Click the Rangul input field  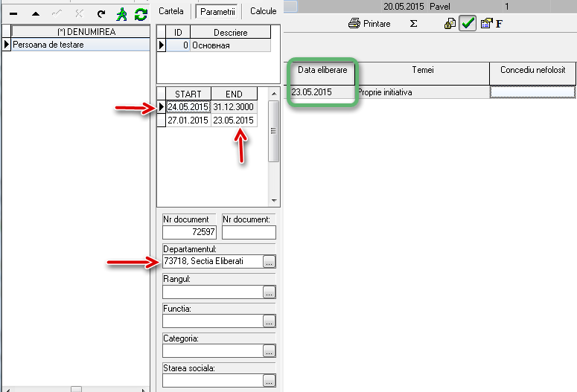[x=213, y=292]
